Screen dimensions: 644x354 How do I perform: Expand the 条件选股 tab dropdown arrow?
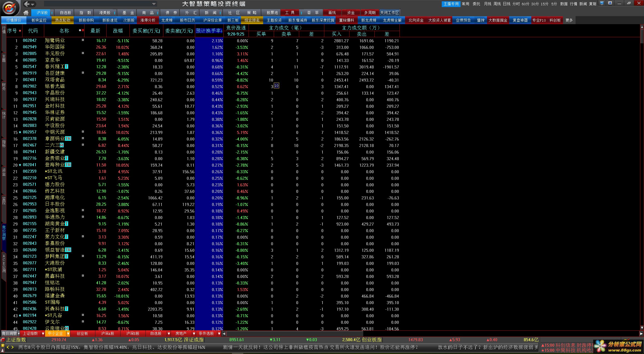[219, 334]
